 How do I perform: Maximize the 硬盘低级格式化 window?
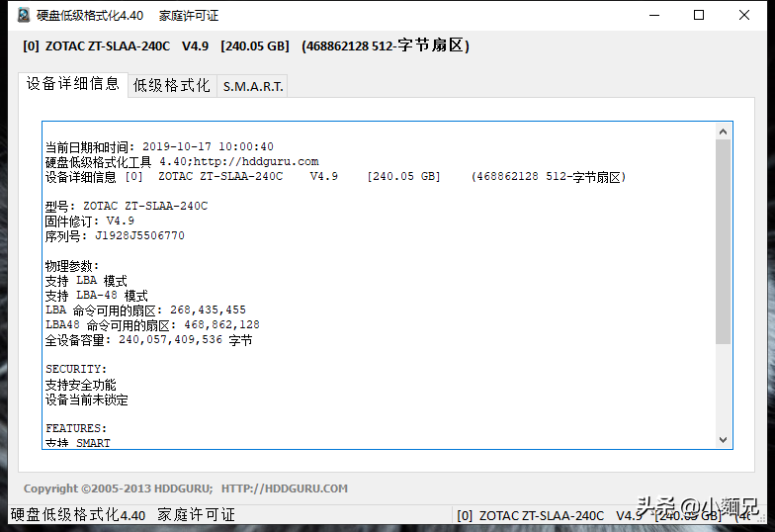click(699, 16)
